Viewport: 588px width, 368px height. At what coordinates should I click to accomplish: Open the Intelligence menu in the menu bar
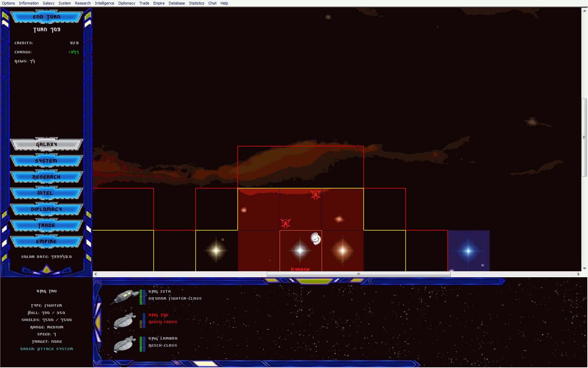pyautogui.click(x=104, y=3)
